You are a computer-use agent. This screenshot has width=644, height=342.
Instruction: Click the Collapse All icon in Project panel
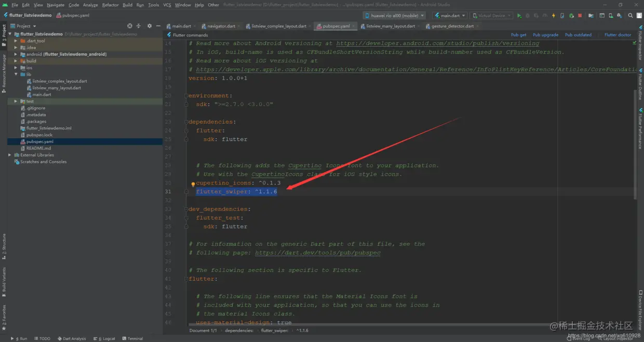[139, 25]
